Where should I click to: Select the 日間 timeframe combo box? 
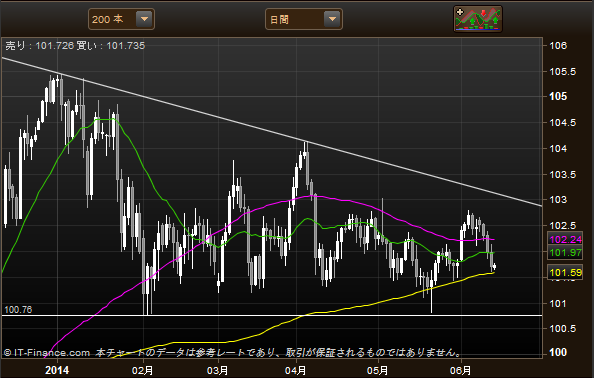[x=304, y=19]
